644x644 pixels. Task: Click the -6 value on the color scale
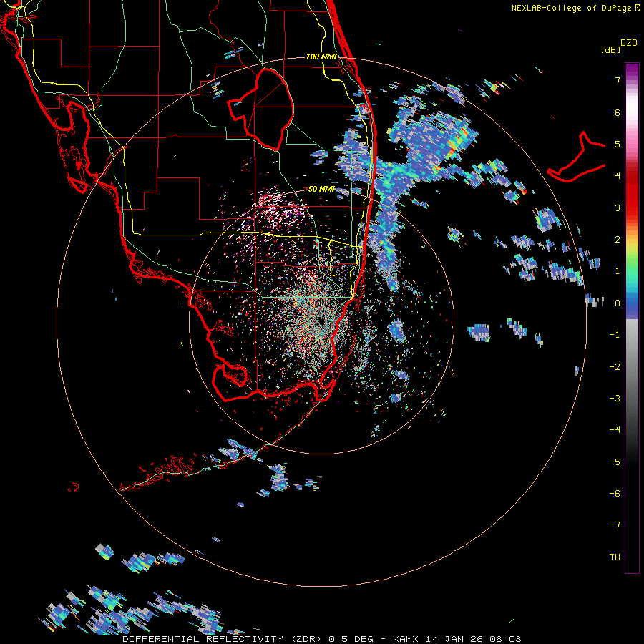[x=615, y=493]
